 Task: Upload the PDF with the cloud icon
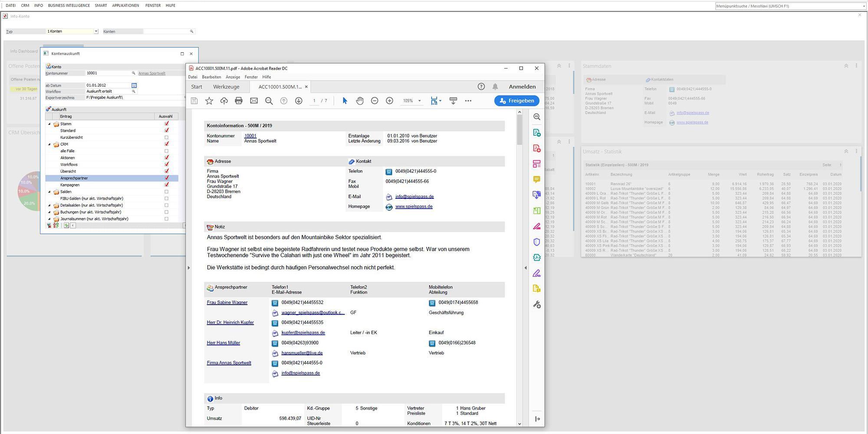(224, 101)
